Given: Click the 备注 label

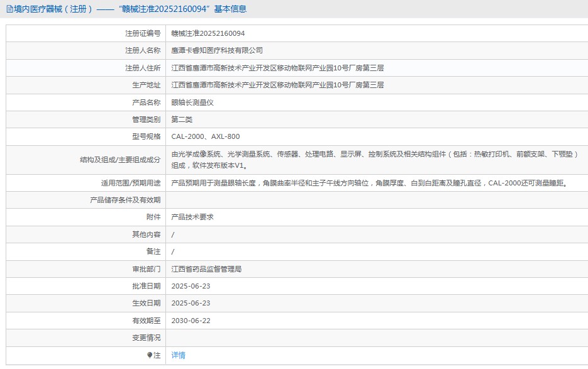Looking at the screenshot, I should tap(153, 251).
